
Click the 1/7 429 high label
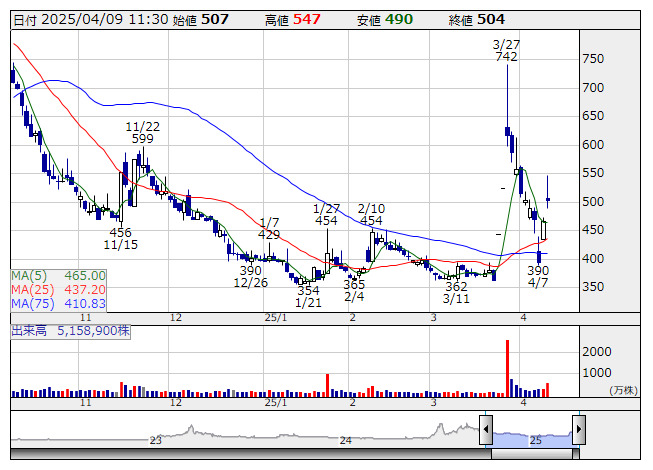tap(269, 228)
